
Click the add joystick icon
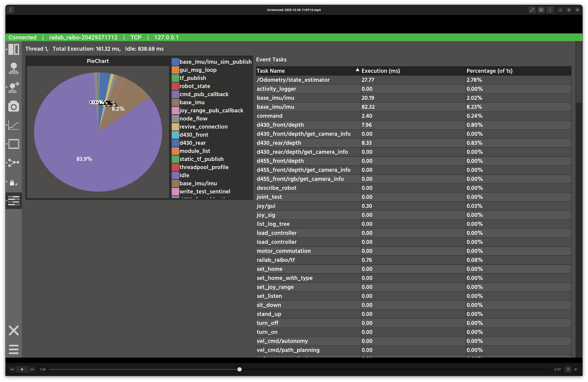click(x=13, y=87)
